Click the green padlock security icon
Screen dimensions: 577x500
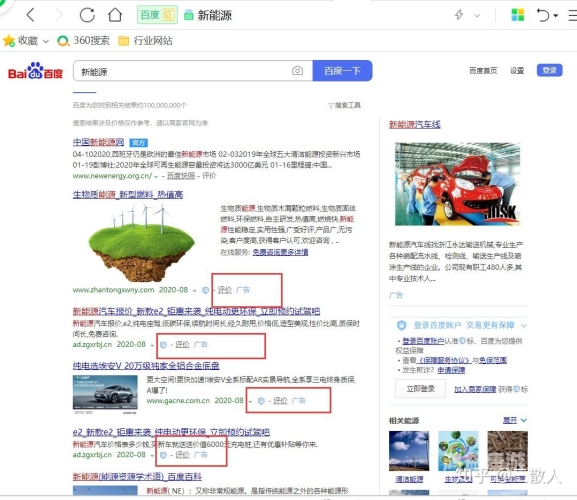point(188,15)
